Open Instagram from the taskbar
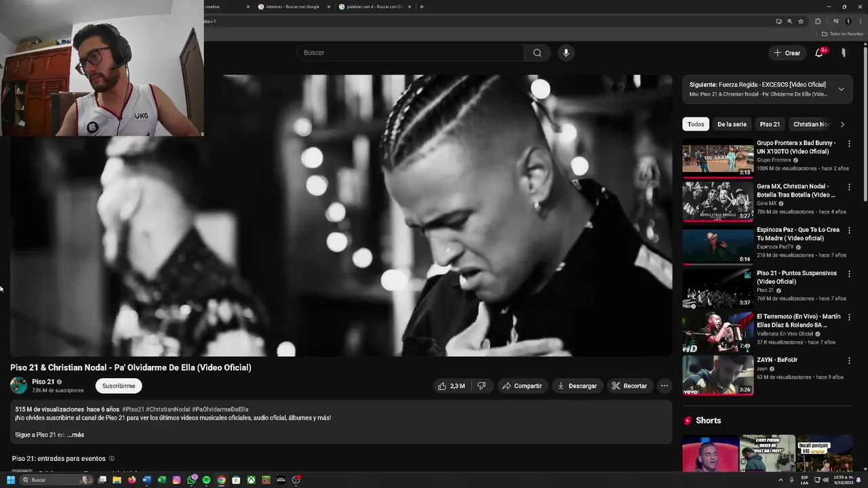The height and width of the screenshot is (488, 868). (x=176, y=480)
